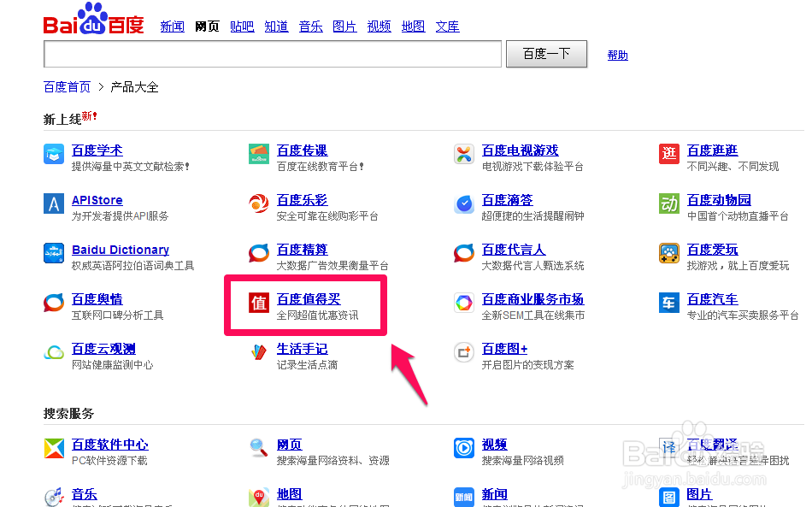812x507 pixels.
Task: Open the 视频 header tab
Action: pos(379,27)
